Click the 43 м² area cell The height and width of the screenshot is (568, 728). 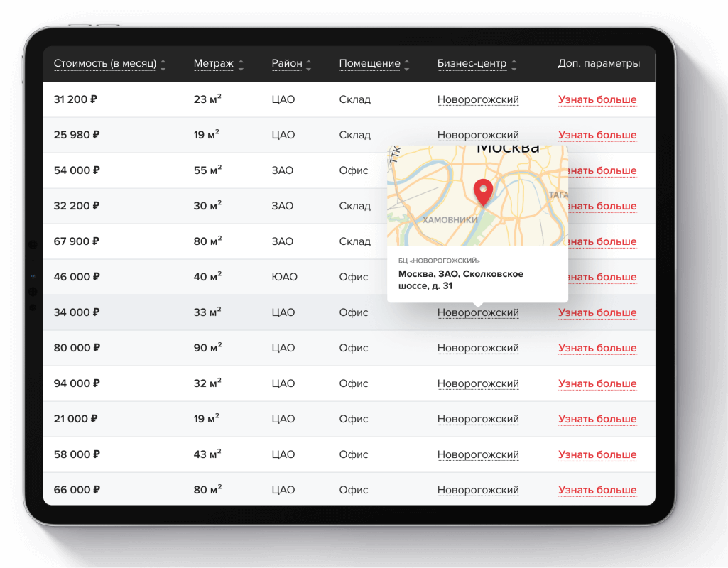(207, 454)
